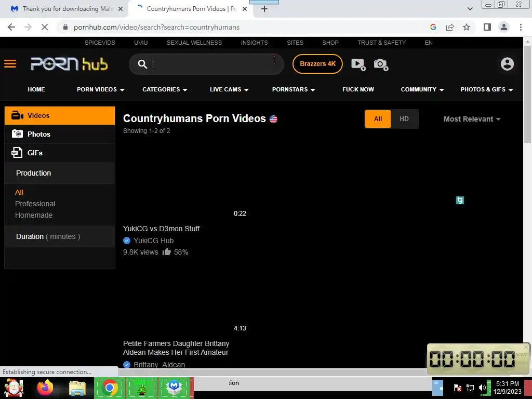Click the magnifying glass search icon
532x399 pixels.
coord(142,64)
